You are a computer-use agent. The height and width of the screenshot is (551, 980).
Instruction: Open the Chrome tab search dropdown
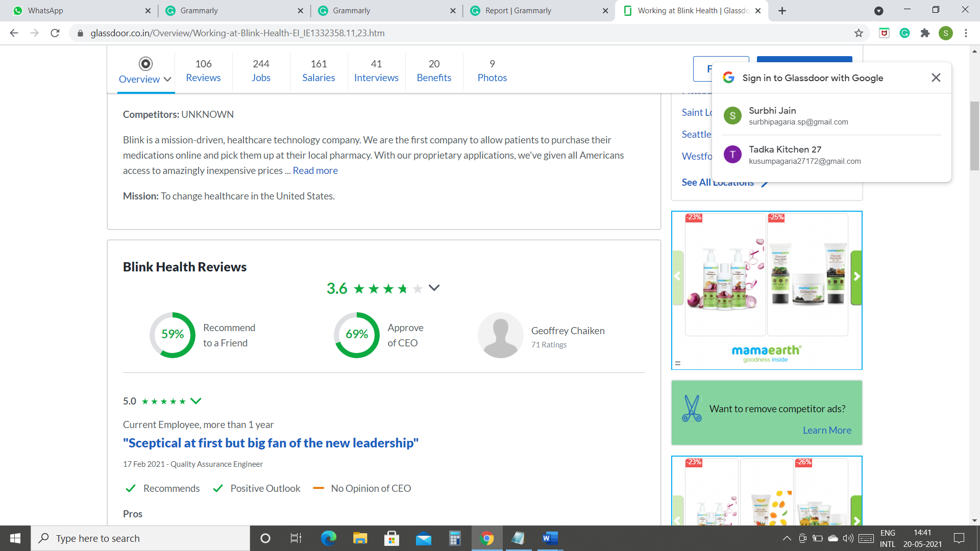[x=878, y=11]
